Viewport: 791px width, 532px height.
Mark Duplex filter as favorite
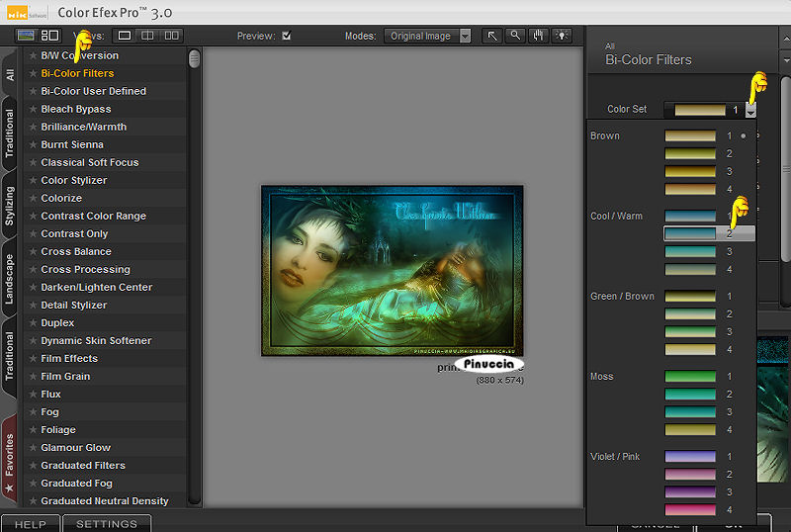(33, 323)
